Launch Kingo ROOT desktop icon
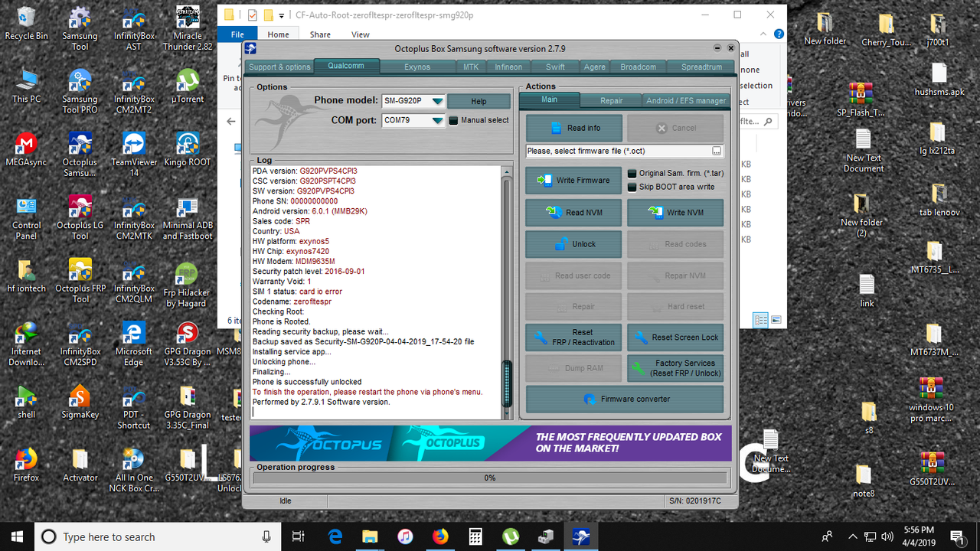The width and height of the screenshot is (980, 551). [188, 149]
